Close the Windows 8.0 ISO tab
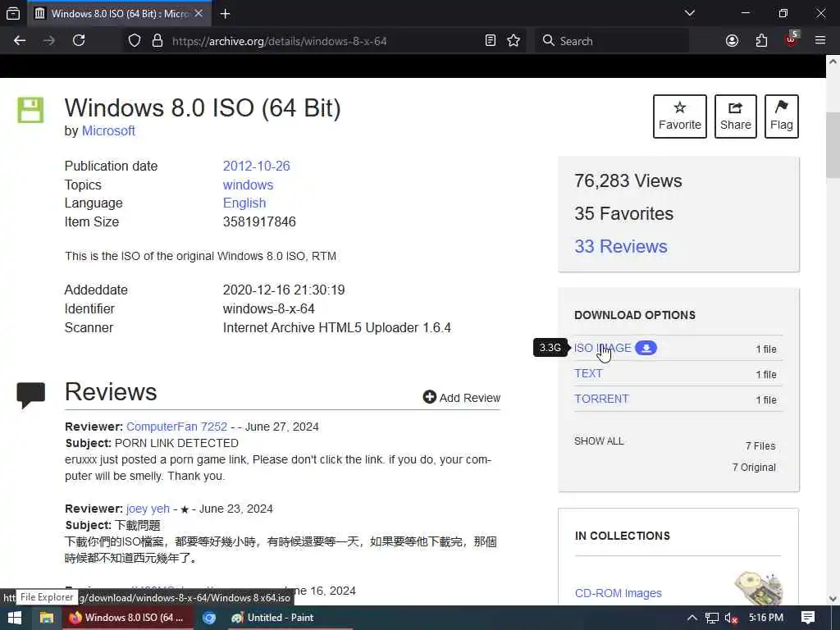The image size is (840, 630). tap(199, 13)
